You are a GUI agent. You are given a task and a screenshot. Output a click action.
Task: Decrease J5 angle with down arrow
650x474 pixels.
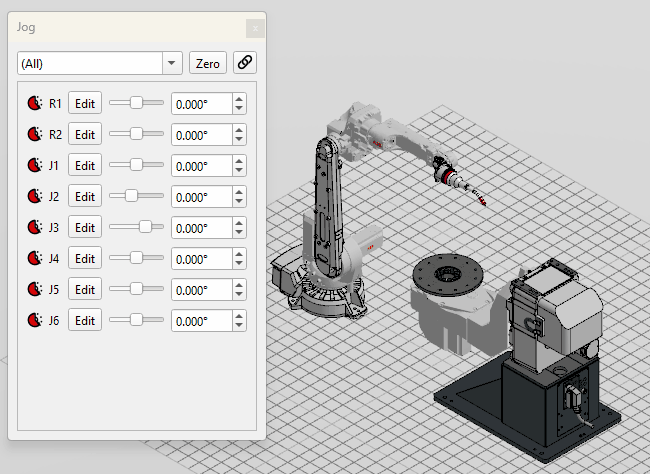tap(239, 294)
